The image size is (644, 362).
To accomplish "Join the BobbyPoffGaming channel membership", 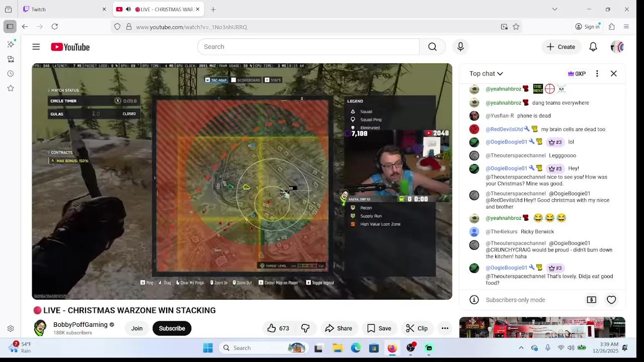I will coord(137,328).
